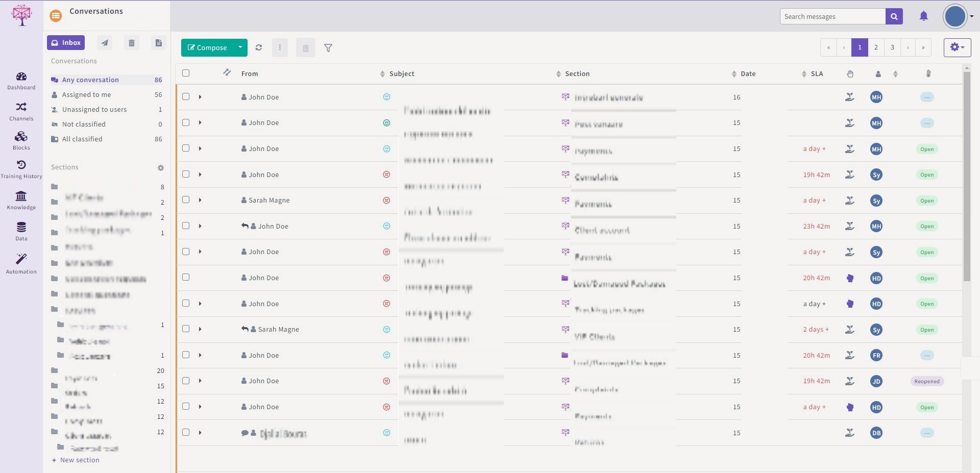Screen dimensions: 980x473
Task: Jump to the last page with » button
Action: [923, 47]
